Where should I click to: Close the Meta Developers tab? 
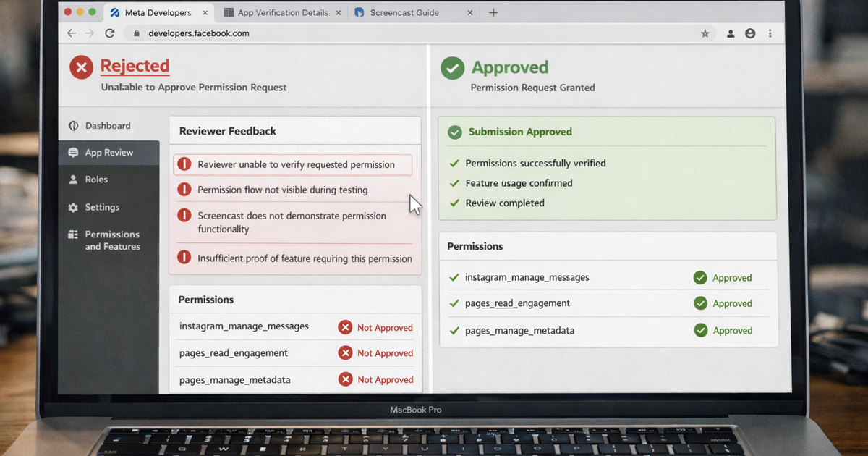pyautogui.click(x=206, y=13)
